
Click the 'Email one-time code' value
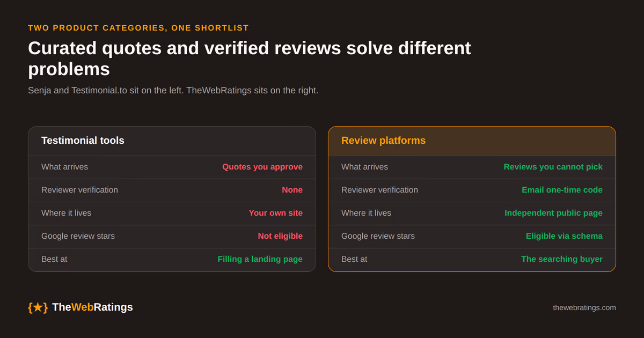tap(562, 190)
